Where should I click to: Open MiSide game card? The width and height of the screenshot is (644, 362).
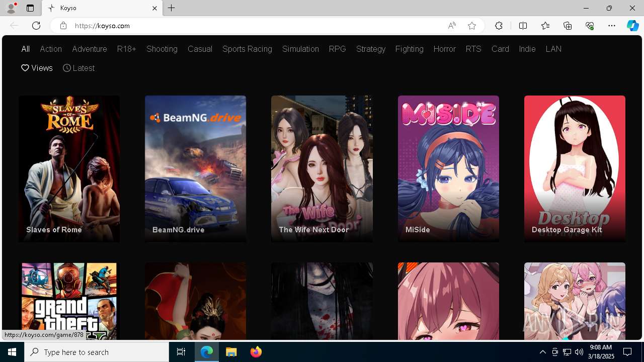pos(448,169)
